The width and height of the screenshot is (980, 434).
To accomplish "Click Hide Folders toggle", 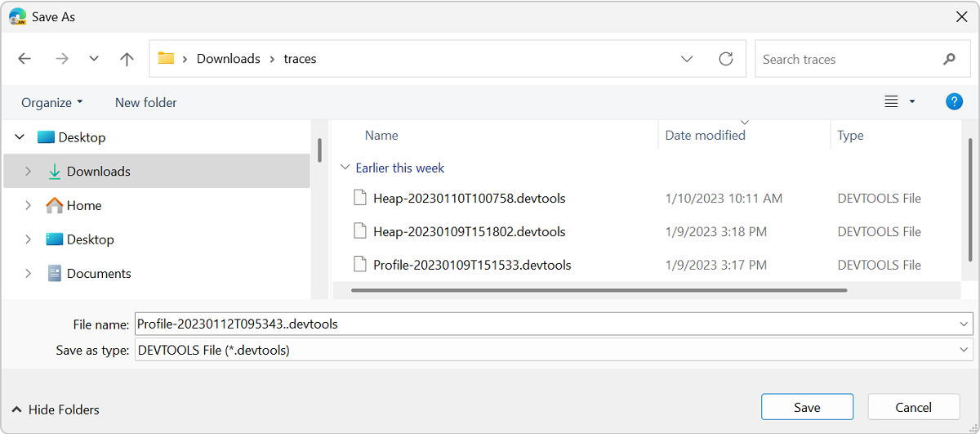I will click(x=56, y=409).
